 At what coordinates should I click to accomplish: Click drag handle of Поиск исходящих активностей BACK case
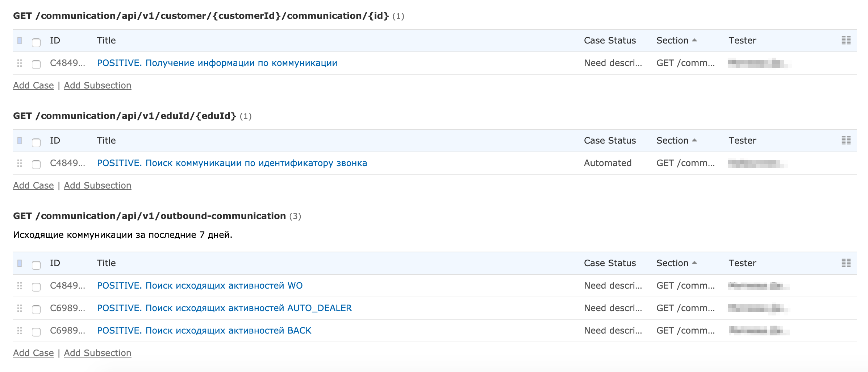(x=20, y=331)
